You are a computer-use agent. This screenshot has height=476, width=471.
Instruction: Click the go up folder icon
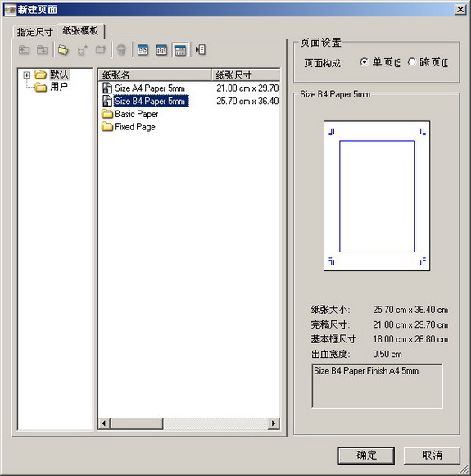[24, 50]
